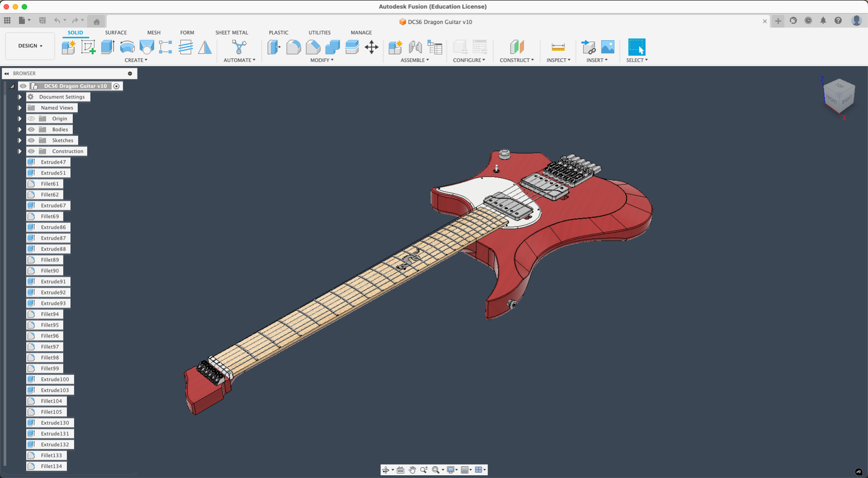
Task: Open the DESIGN workspace dropdown
Action: pos(30,46)
